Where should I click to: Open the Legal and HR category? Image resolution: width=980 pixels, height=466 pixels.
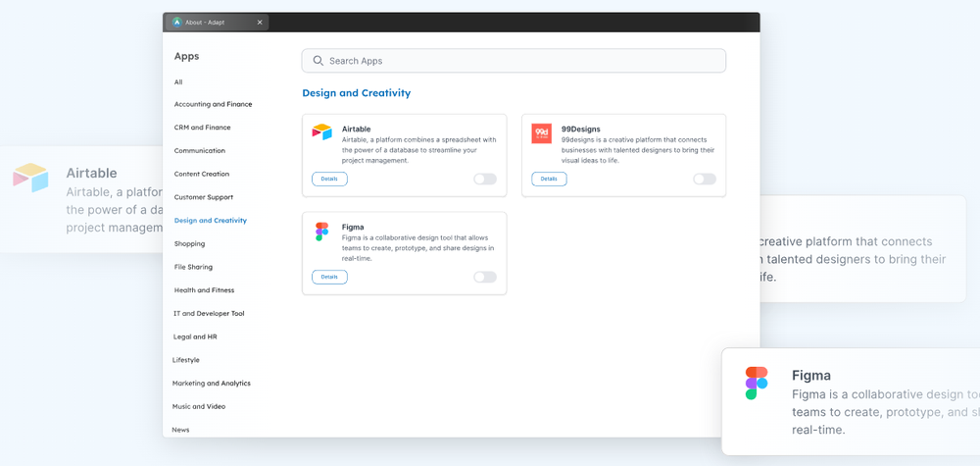[195, 337]
